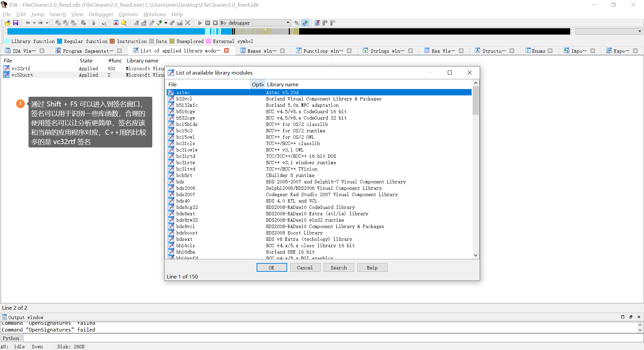
Task: Float the Output window panel
Action: tap(631, 317)
